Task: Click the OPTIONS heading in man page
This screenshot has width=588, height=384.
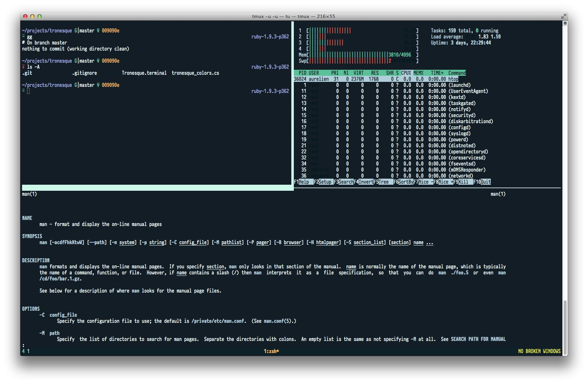Action: click(31, 309)
